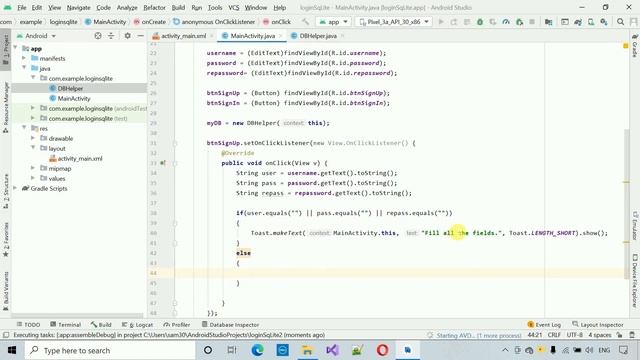The width and height of the screenshot is (640, 360).
Task: Toggle the Build Variants sidebar tab
Action: tap(6, 291)
